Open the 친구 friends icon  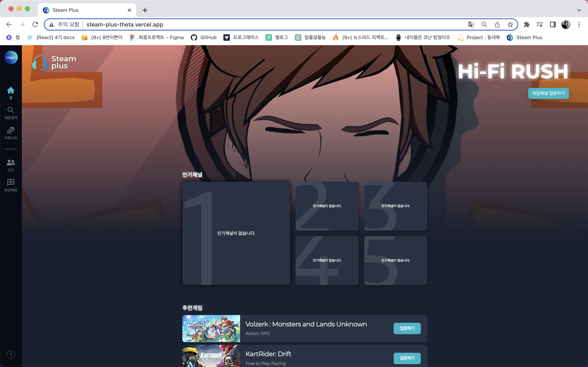11,163
